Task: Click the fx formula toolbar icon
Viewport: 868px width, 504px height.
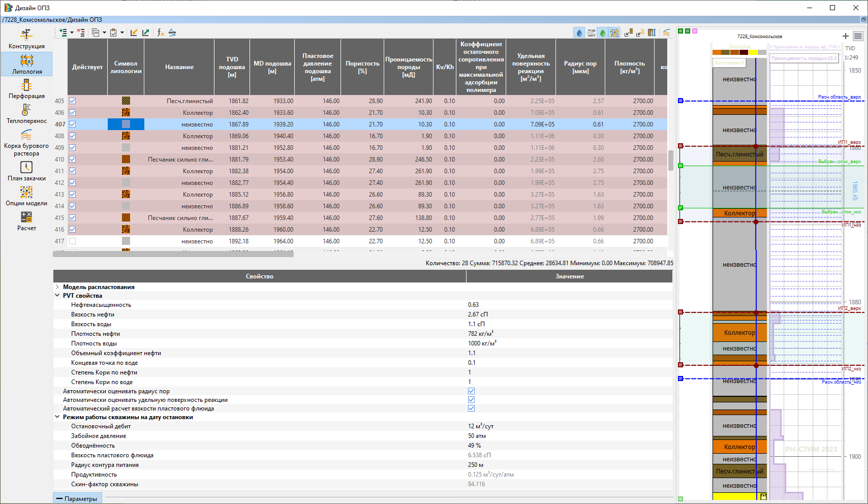Action: tap(161, 33)
